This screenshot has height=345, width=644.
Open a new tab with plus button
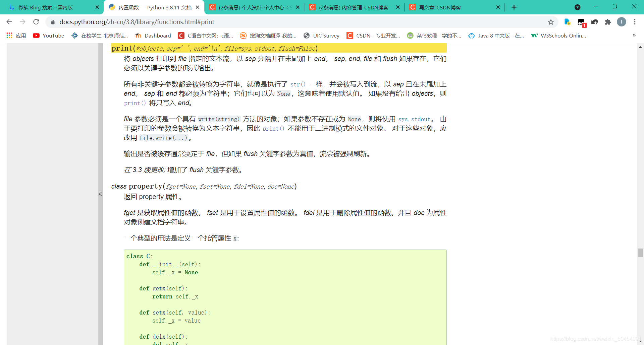[x=514, y=7]
